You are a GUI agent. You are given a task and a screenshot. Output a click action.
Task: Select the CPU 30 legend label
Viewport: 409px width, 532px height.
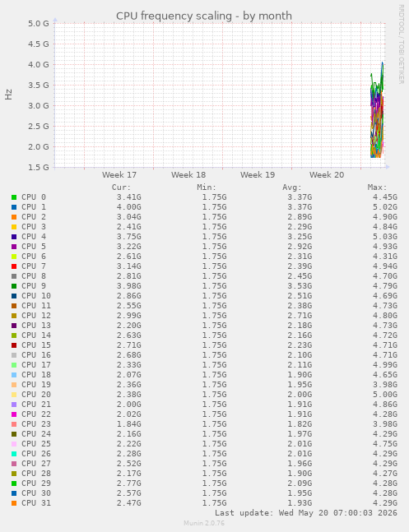(x=36, y=493)
